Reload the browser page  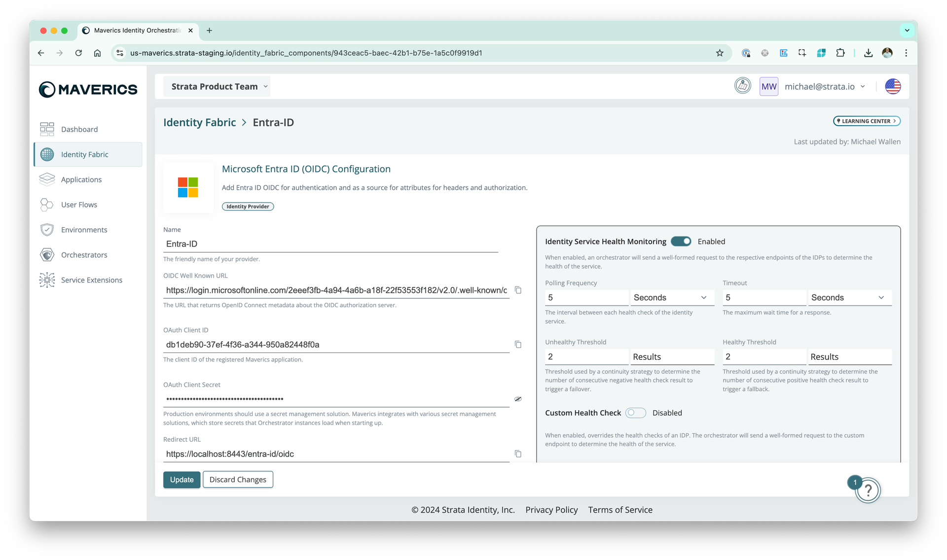78,53
